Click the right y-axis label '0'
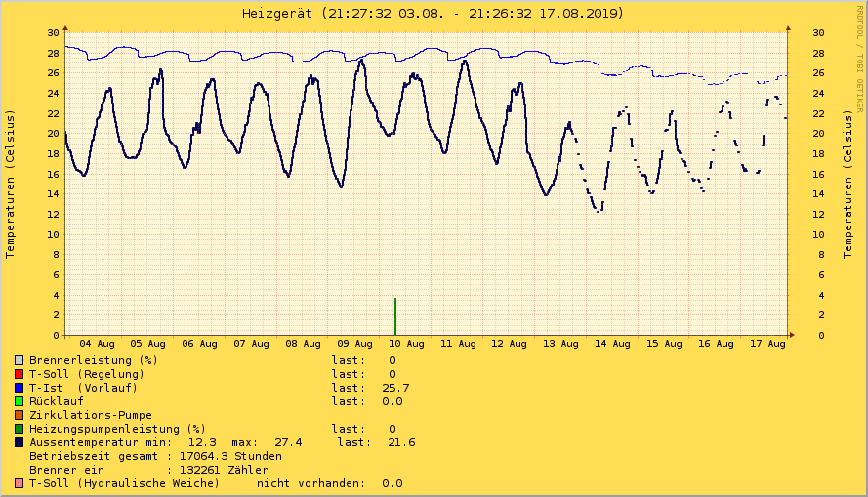 coord(821,335)
